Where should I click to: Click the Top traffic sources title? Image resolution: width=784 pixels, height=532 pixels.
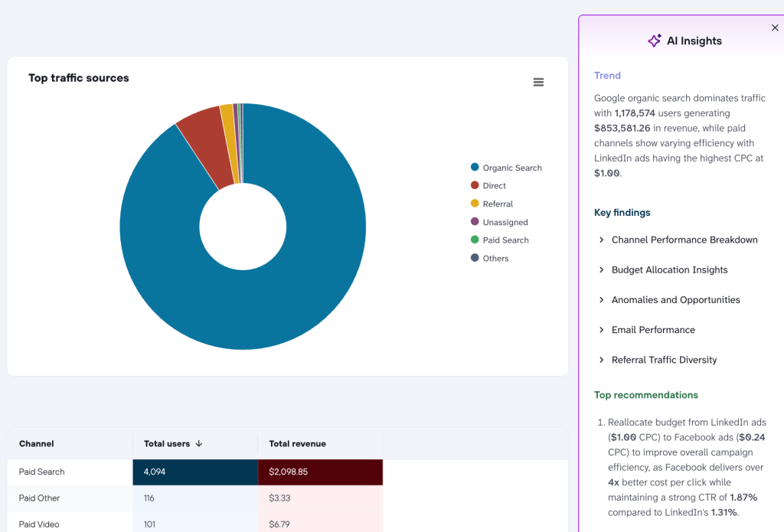coord(79,78)
